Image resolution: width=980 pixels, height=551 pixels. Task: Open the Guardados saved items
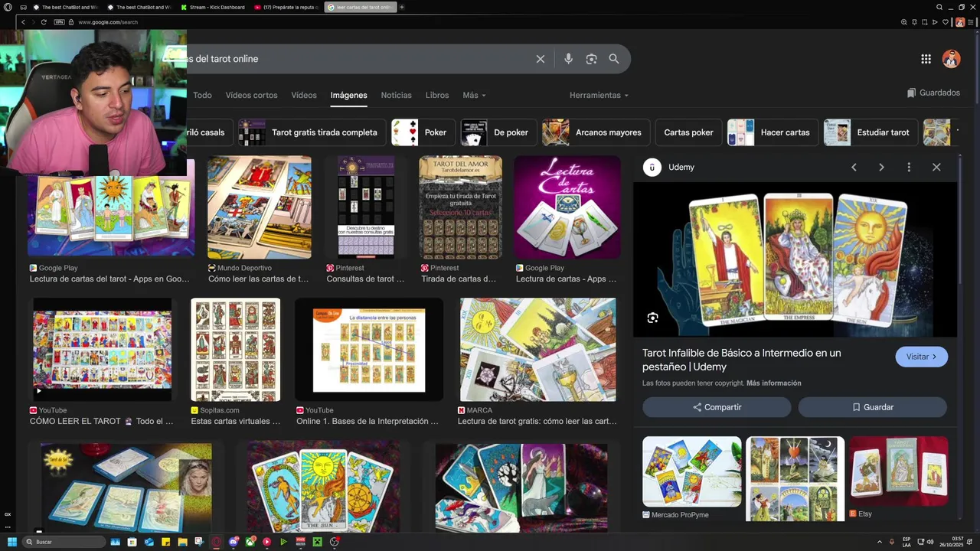(x=933, y=93)
